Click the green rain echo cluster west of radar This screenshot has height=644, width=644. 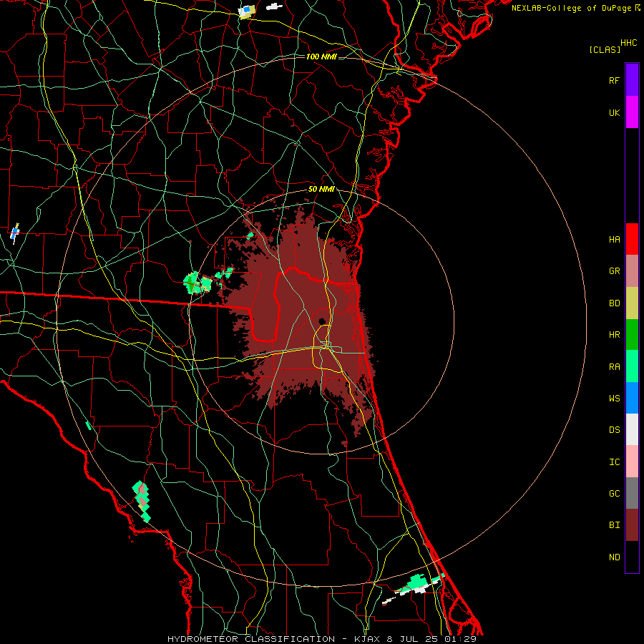(x=197, y=283)
